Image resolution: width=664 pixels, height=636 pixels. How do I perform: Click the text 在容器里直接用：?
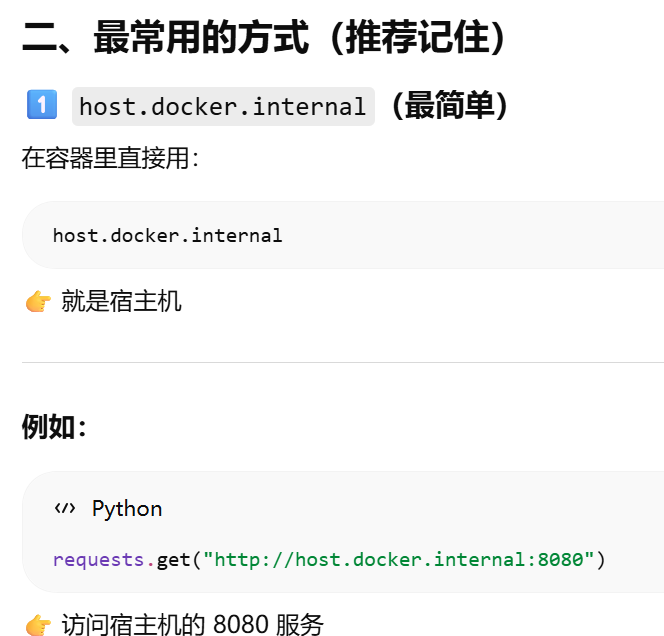click(111, 158)
